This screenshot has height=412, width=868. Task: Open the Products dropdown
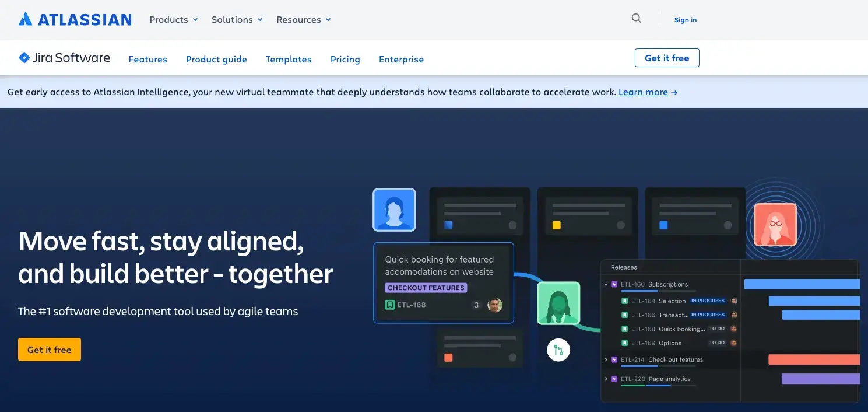point(173,19)
